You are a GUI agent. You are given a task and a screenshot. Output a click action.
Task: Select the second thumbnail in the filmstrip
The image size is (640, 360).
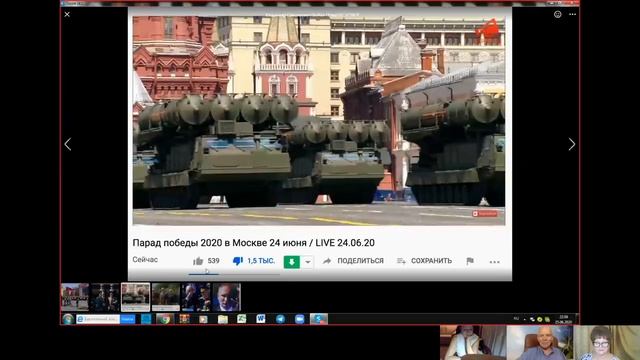click(105, 297)
